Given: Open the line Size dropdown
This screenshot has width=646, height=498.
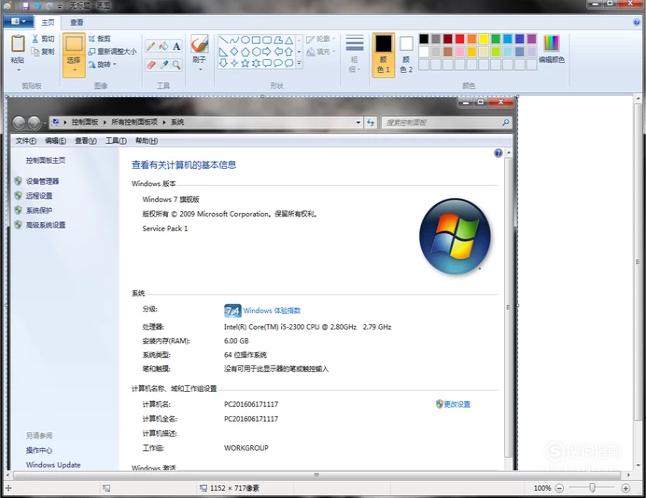Looking at the screenshot, I should tap(354, 54).
